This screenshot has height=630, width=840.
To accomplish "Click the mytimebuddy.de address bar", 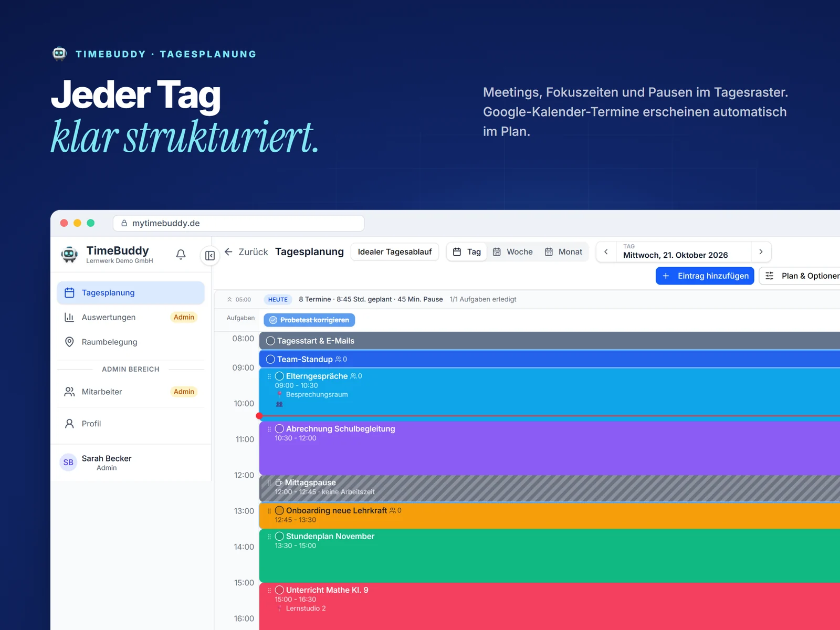I will (238, 223).
